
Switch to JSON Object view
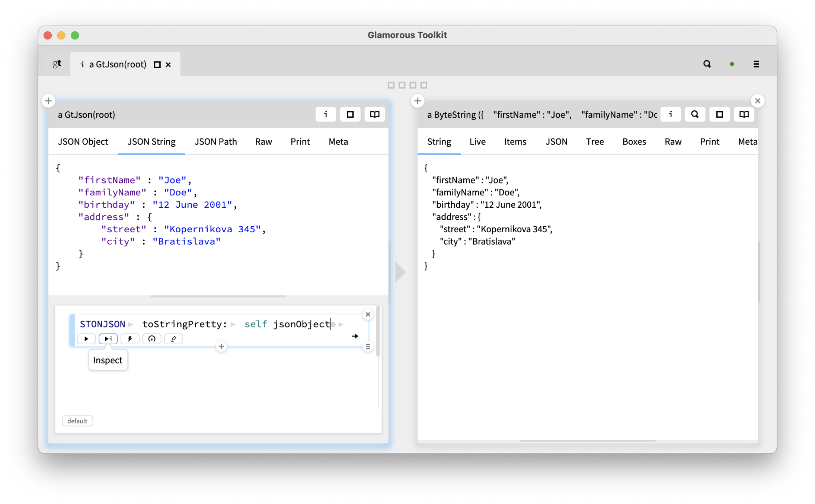[83, 142]
